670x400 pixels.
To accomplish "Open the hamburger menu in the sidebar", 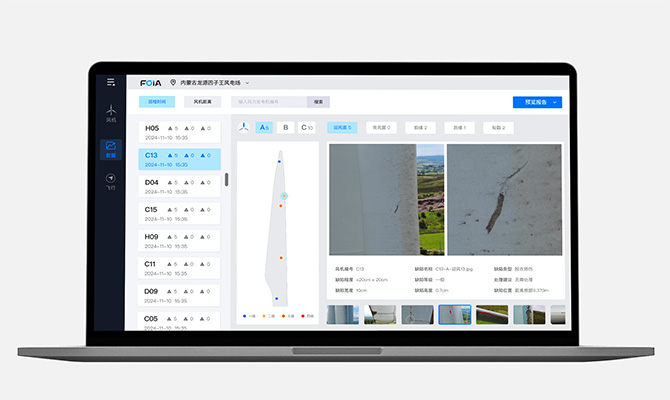I will point(111,82).
